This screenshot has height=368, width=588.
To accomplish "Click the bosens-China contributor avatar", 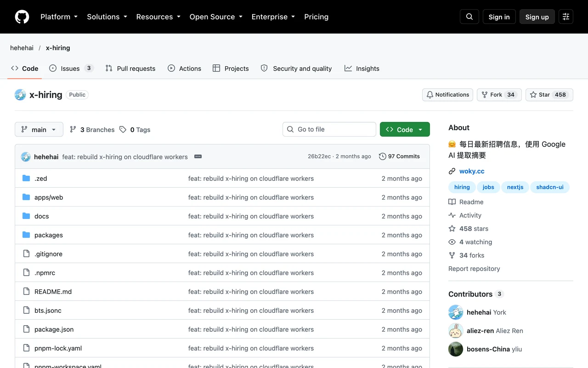I will [x=456, y=349].
